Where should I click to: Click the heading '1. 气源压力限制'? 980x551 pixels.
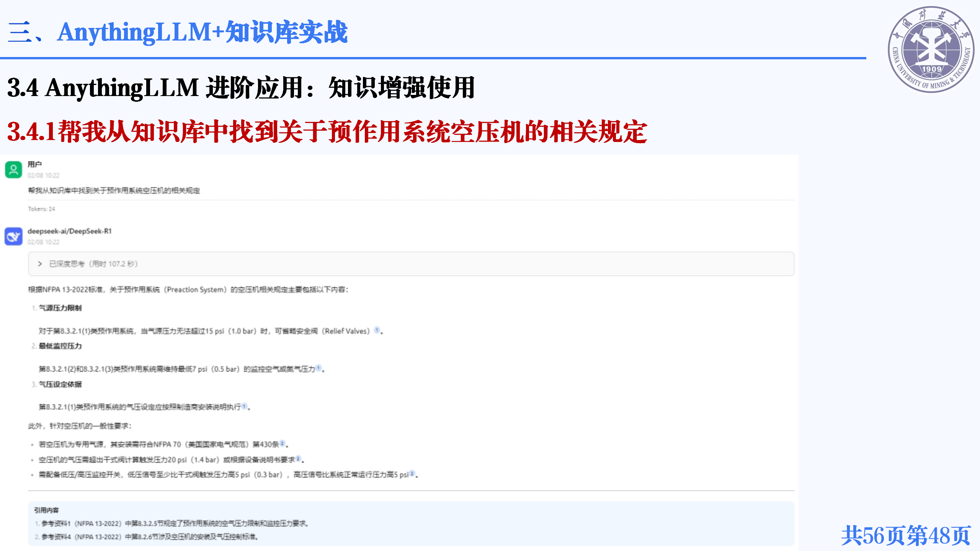point(56,308)
